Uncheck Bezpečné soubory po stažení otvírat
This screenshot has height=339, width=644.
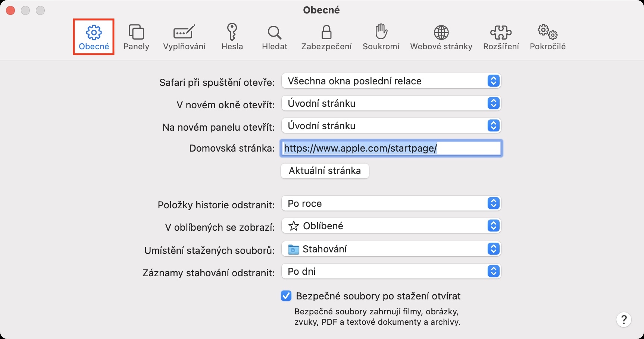point(286,296)
